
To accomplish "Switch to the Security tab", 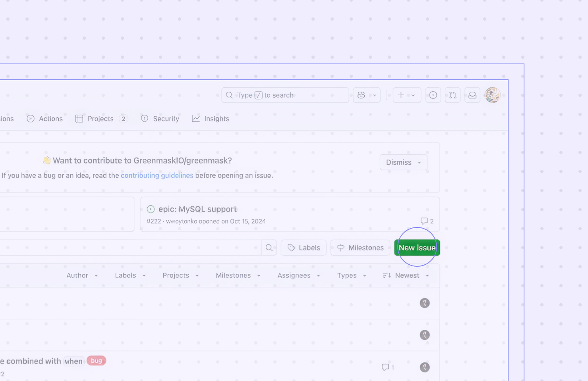I will tap(160, 119).
